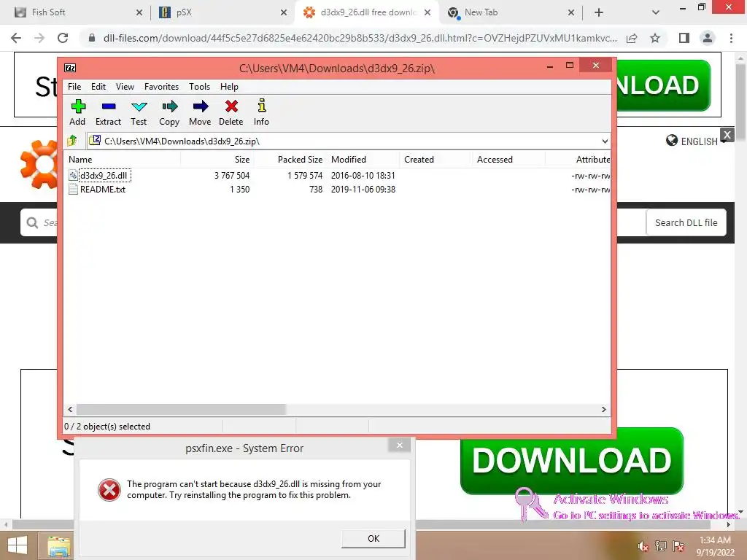Open Windows Start button

(18, 545)
